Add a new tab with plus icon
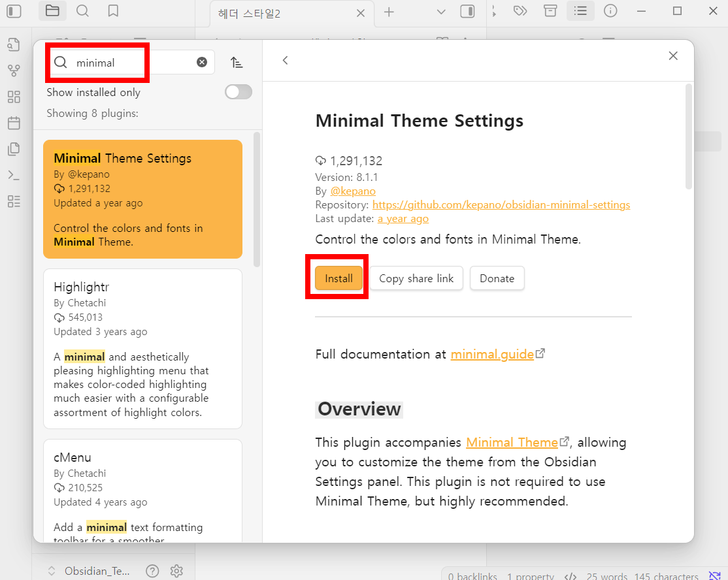 [x=389, y=12]
